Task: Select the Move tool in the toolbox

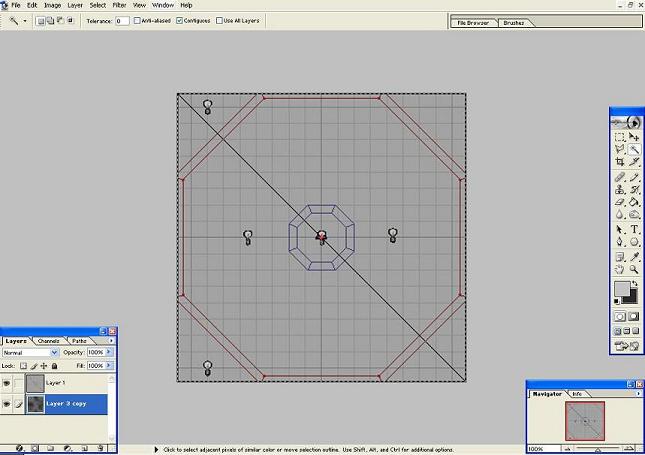Action: pyautogui.click(x=634, y=136)
